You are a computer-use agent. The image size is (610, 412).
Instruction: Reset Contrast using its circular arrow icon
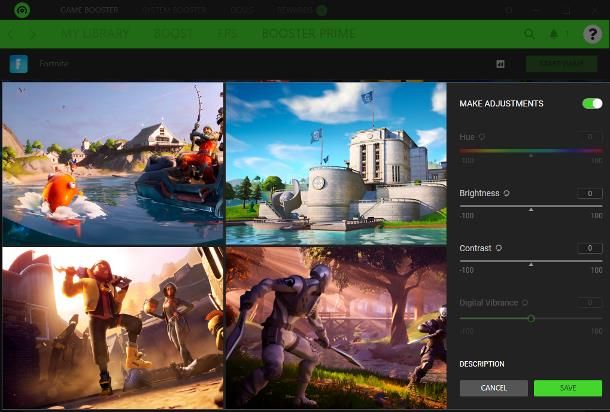point(499,248)
